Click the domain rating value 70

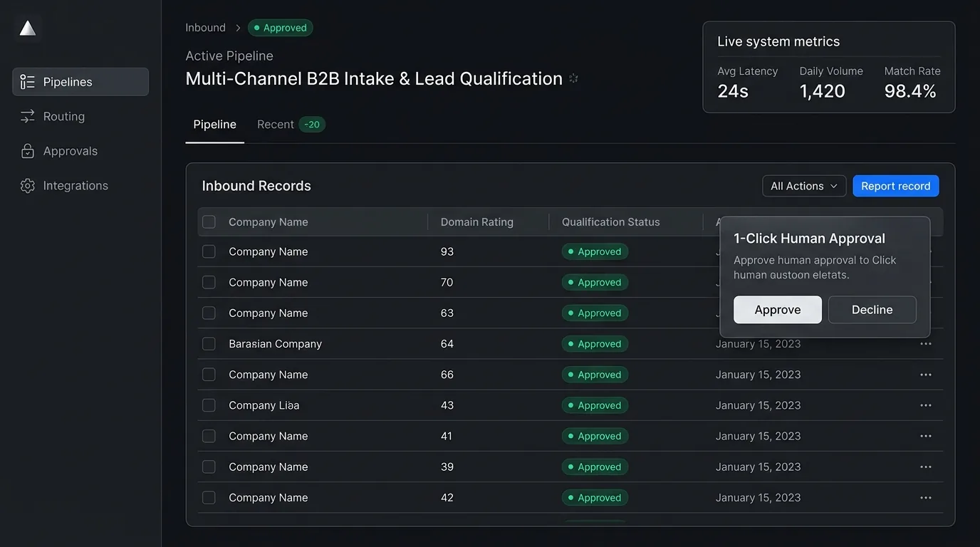(447, 282)
